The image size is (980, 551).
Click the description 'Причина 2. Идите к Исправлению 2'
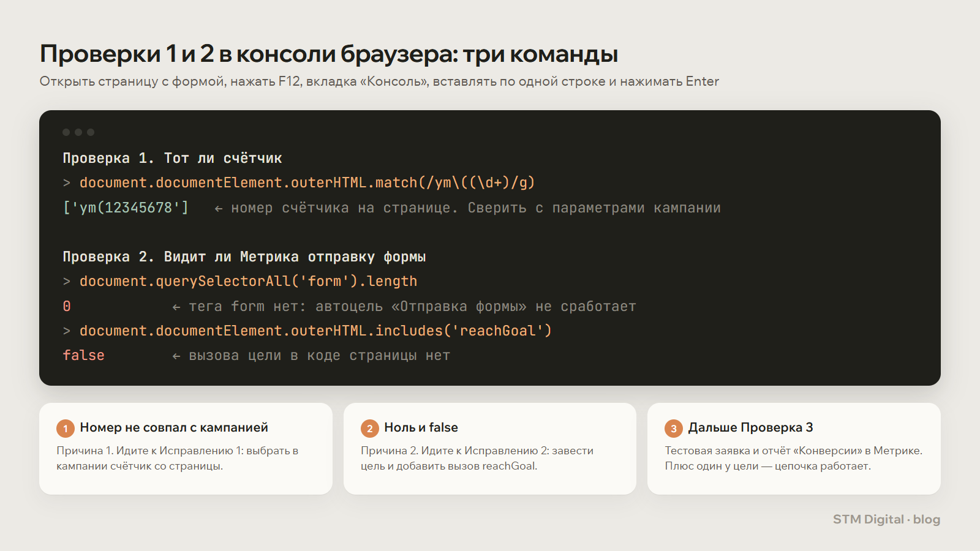(477, 458)
